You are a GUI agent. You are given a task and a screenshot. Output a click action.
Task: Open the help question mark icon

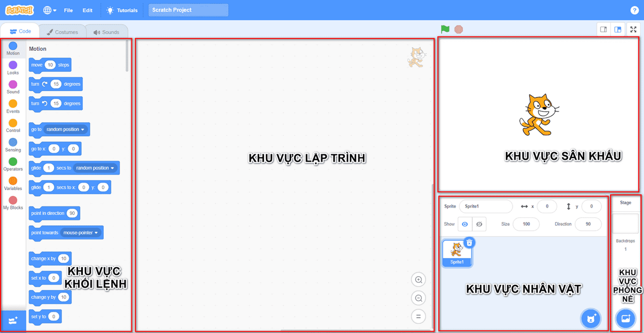(x=634, y=10)
